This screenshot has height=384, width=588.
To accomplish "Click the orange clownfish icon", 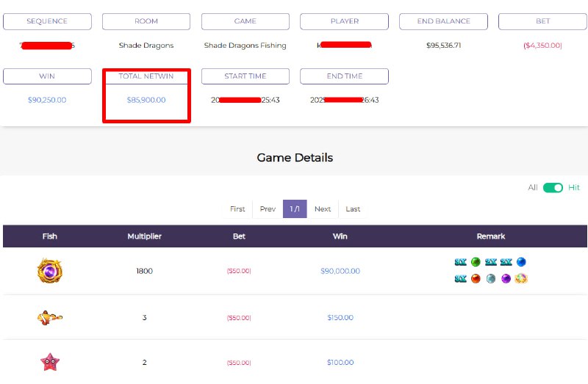I will [x=49, y=317].
